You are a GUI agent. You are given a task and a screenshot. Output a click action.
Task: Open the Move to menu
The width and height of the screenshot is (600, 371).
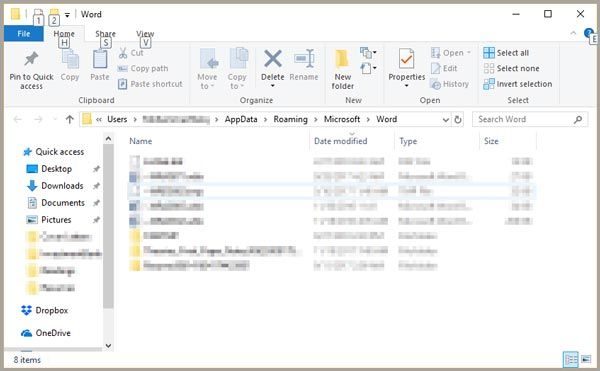tap(207, 69)
